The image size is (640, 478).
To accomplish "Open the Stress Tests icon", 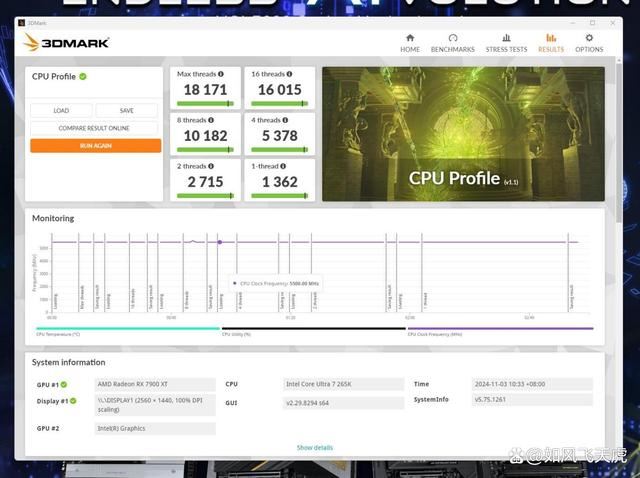I will point(506,38).
